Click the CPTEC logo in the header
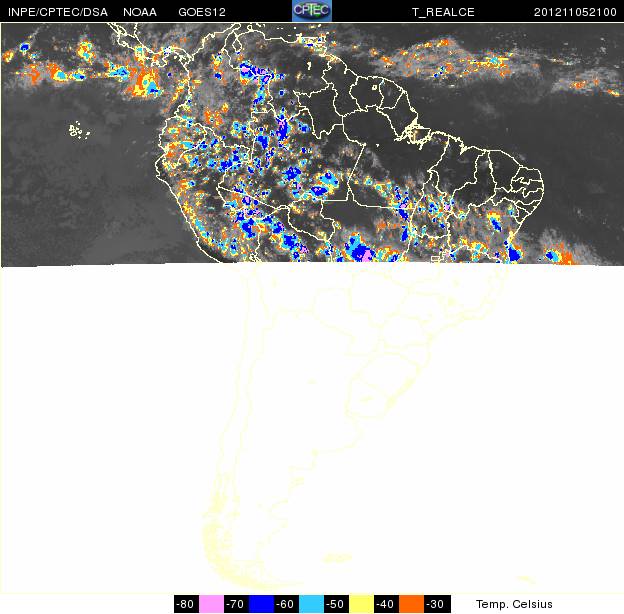This screenshot has width=624, height=614. [x=312, y=11]
